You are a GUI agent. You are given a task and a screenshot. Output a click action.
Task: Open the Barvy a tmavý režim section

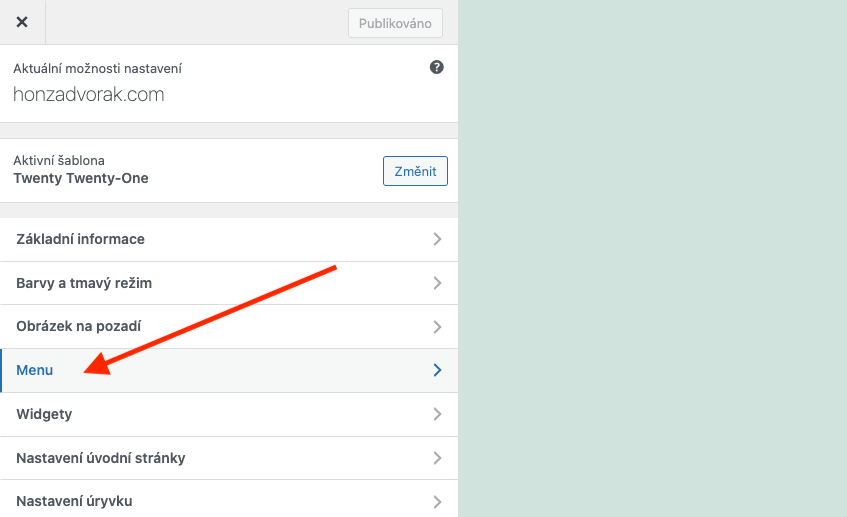pyautogui.click(x=229, y=283)
